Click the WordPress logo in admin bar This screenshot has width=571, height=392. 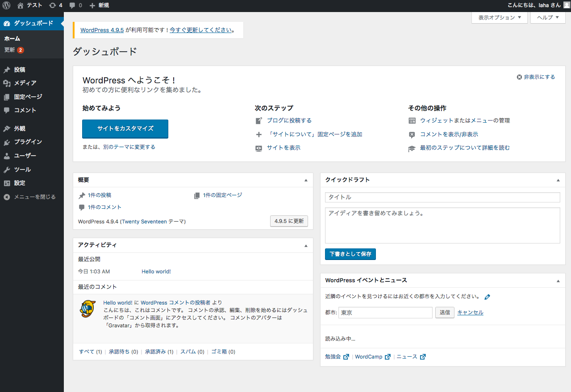pyautogui.click(x=7, y=5)
